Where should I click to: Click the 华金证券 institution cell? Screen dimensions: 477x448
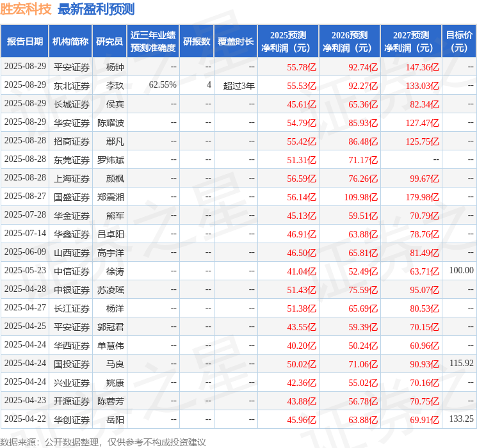click(72, 216)
